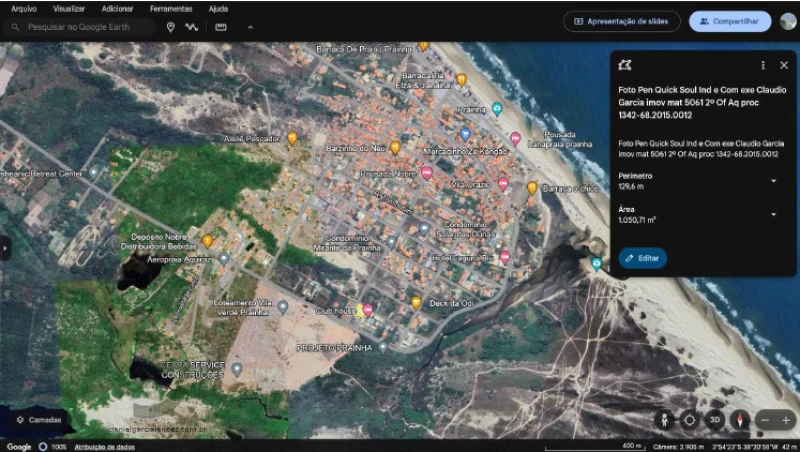Image resolution: width=800 pixels, height=452 pixels.
Task: Click the Barzinho do Neu pin
Action: [x=395, y=147]
